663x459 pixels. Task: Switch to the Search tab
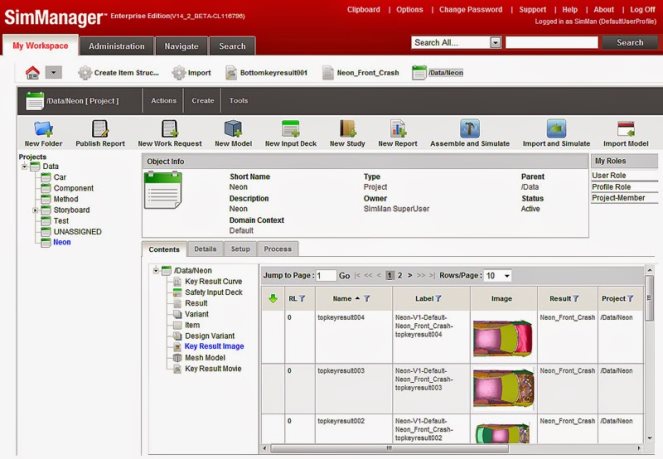coord(232,46)
